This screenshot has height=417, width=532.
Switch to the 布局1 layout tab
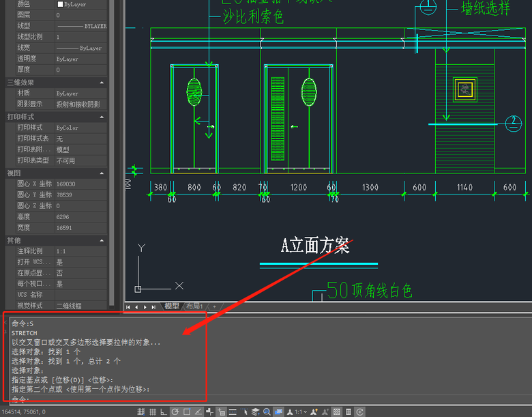tap(195, 306)
